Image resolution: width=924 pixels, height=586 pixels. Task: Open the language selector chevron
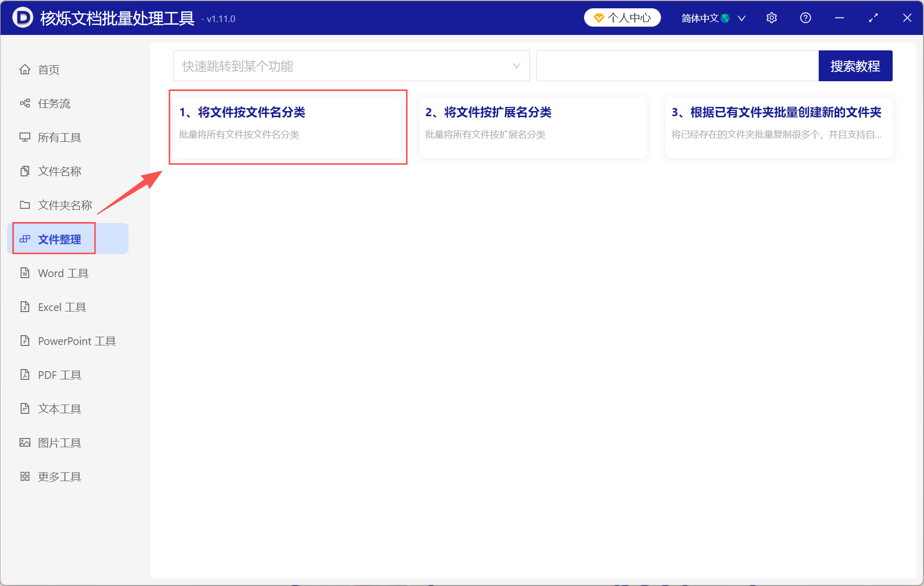[x=742, y=17]
